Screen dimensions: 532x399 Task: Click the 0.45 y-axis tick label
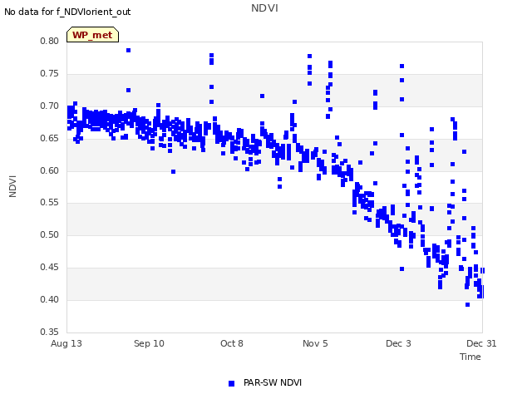tap(49, 268)
